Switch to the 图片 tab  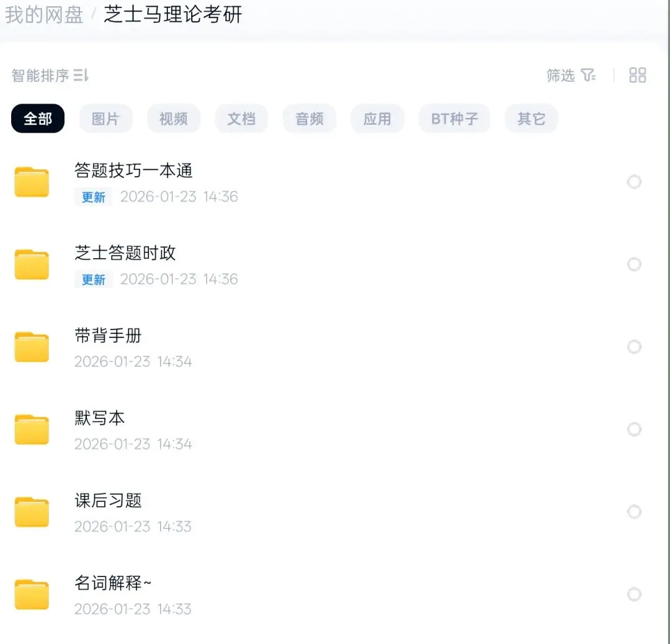(x=105, y=119)
